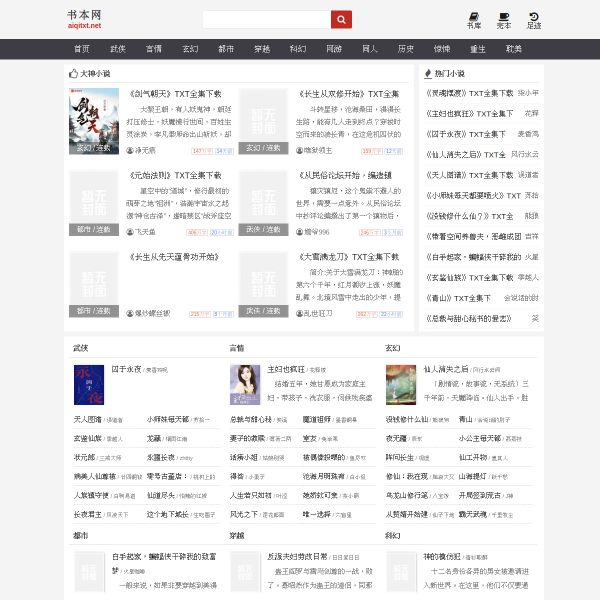Open the 穿越 navigation category
This screenshot has height=600, width=600.
262,49
